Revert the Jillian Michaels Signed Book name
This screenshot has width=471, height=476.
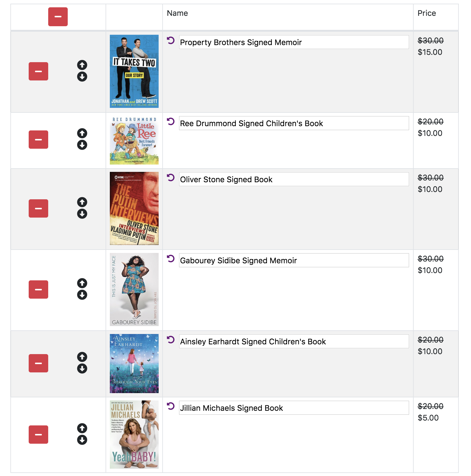click(x=171, y=406)
